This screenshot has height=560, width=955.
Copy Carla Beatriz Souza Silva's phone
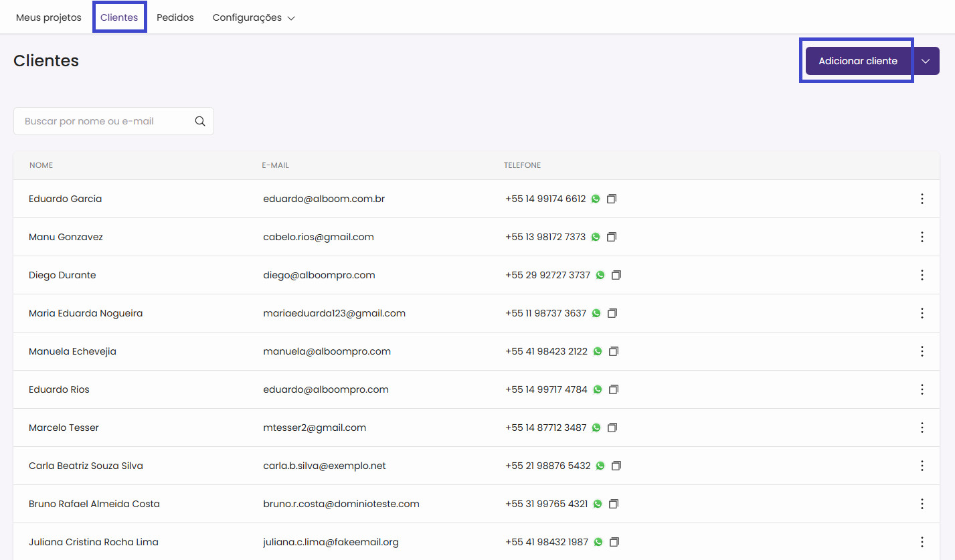click(x=616, y=466)
